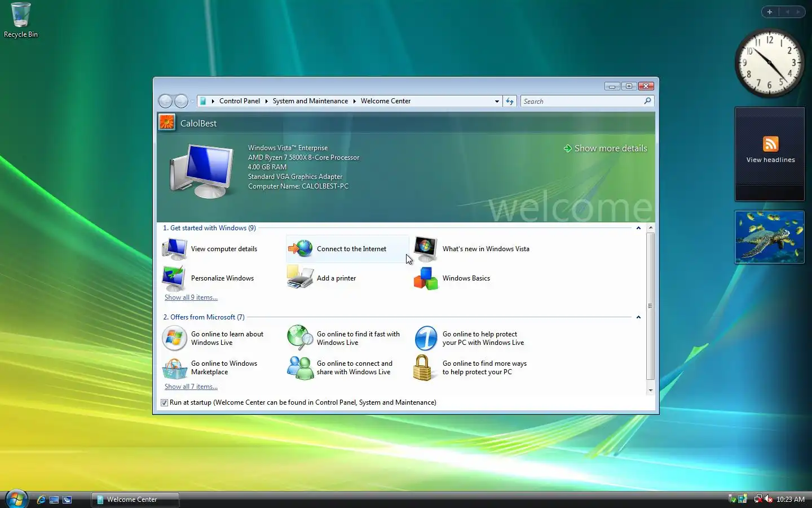Image resolution: width=812 pixels, height=508 pixels.
Task: Click the Standard VGA Graphics Adapter text
Action: pyautogui.click(x=295, y=177)
